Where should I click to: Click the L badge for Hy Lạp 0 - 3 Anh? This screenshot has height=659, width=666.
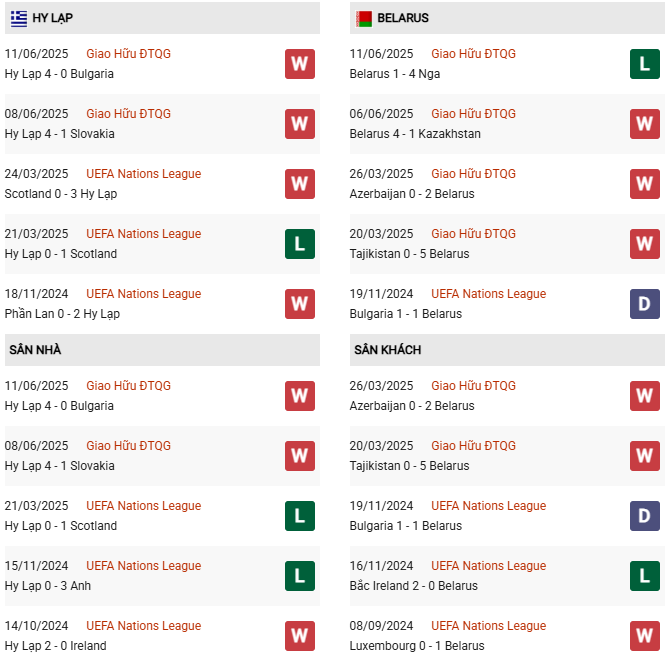click(x=299, y=576)
